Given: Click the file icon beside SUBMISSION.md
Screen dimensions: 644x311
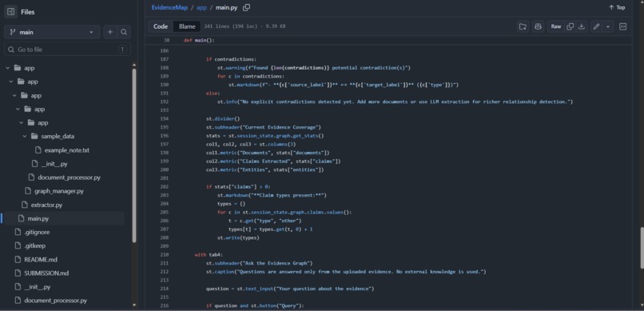Looking at the screenshot, I should pyautogui.click(x=18, y=273).
